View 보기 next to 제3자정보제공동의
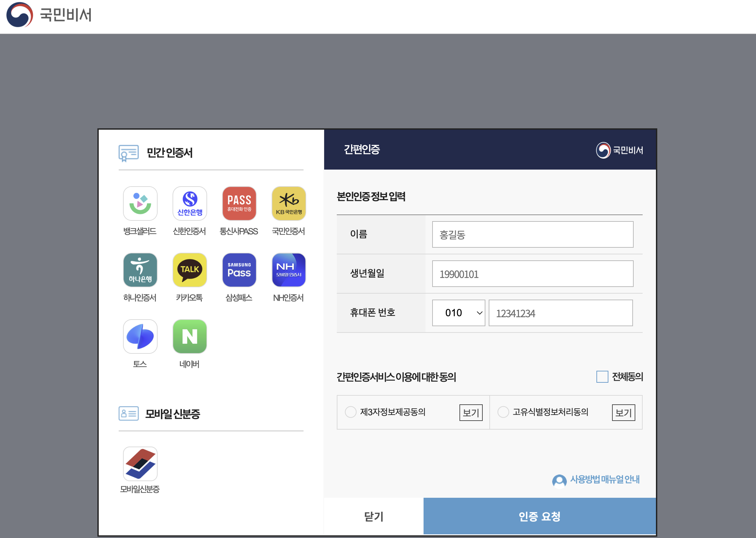 471,413
